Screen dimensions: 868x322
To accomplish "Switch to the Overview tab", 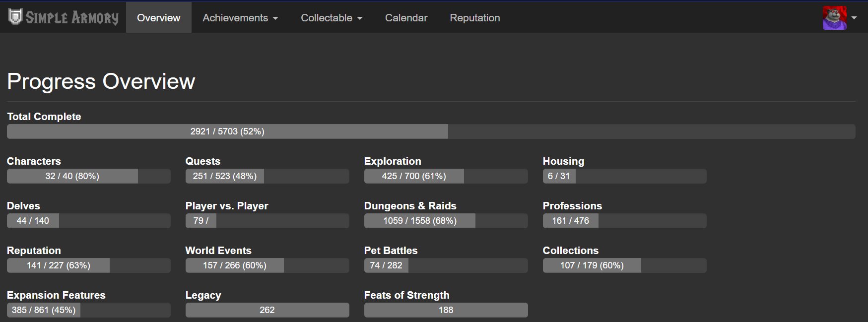I will (159, 18).
